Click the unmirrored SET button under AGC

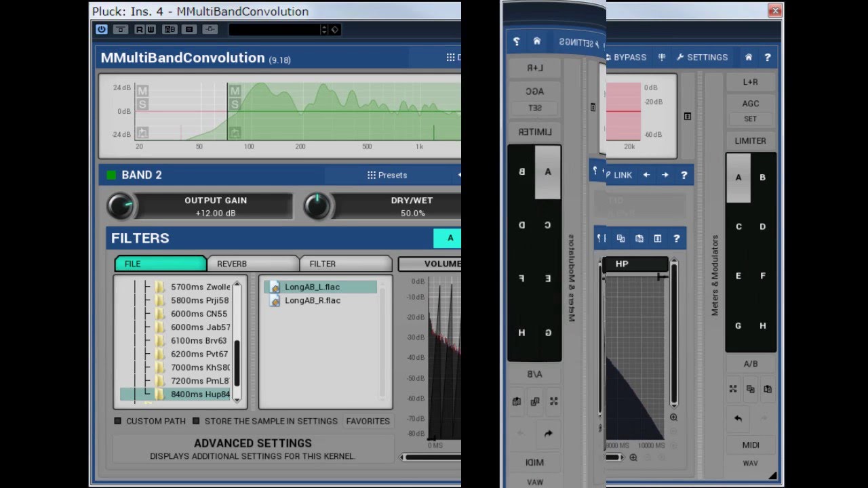(x=751, y=119)
